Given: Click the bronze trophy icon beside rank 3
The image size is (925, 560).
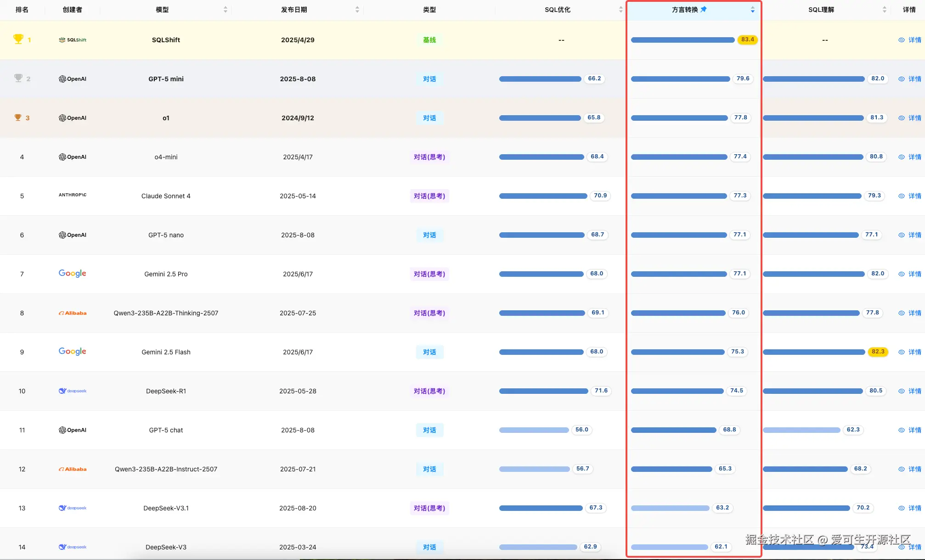Looking at the screenshot, I should click(x=18, y=118).
